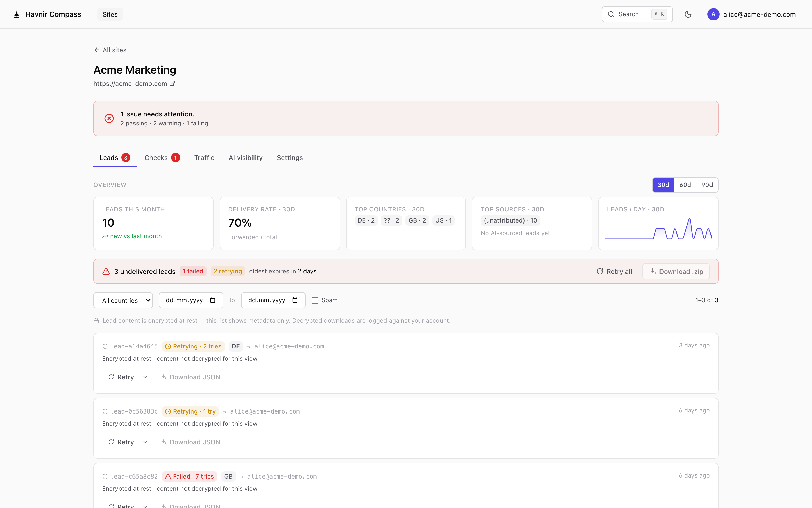Select the 90d range
812x508 pixels.
[707, 185]
